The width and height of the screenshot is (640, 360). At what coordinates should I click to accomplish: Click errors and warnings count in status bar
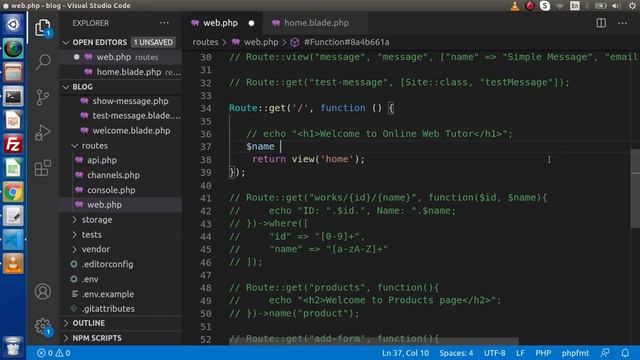(53, 353)
